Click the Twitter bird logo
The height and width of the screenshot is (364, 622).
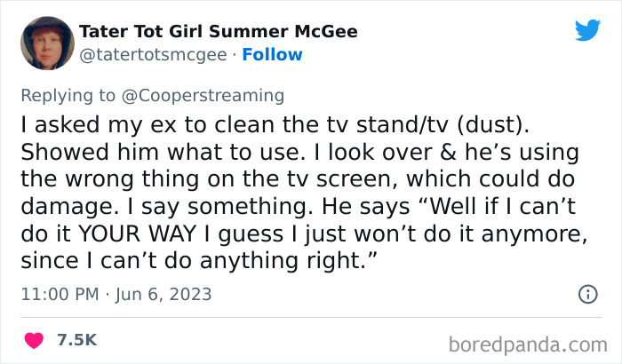click(x=587, y=30)
